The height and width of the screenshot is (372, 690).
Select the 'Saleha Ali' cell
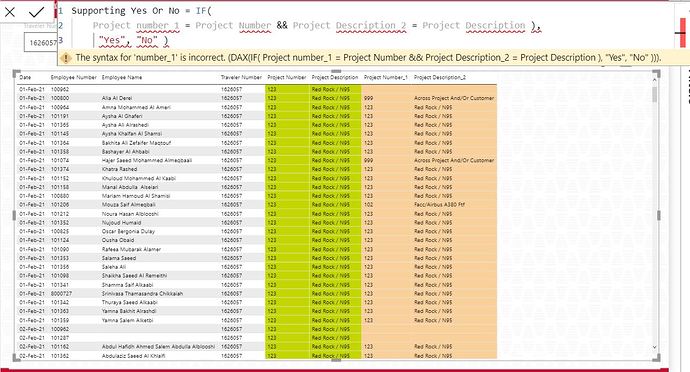114,267
